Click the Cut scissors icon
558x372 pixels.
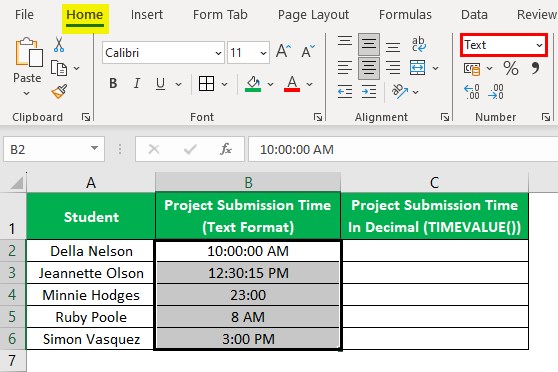[59, 44]
